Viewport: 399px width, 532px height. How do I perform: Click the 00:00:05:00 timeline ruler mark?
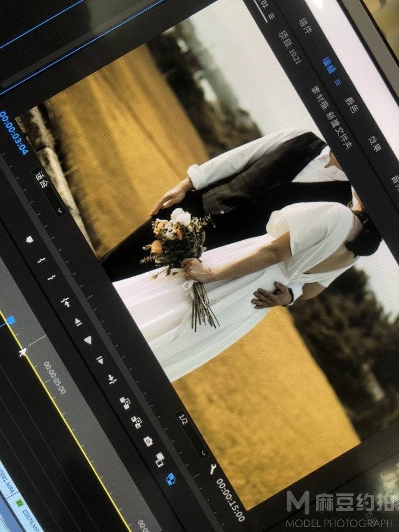55,378
